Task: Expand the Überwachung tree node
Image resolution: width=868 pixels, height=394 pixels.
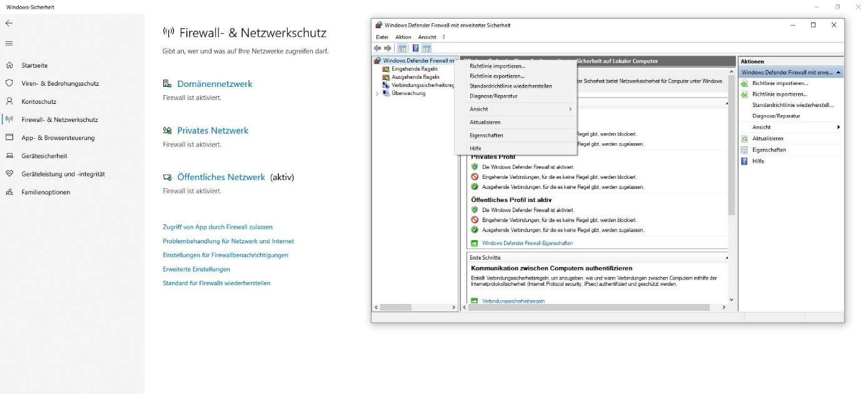Action: coord(377,94)
